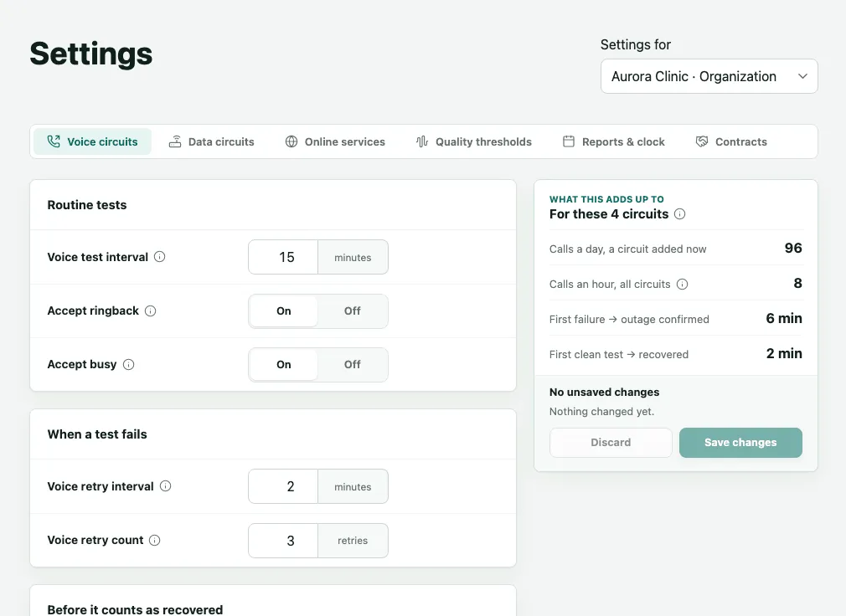
Task: Show info for 'Calls an hour, all circuits'
Action: pos(682,284)
